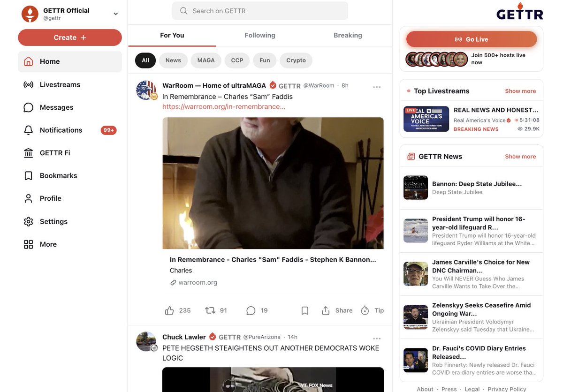Switch to the Following tab
This screenshot has width=563, height=392.
pyautogui.click(x=260, y=36)
